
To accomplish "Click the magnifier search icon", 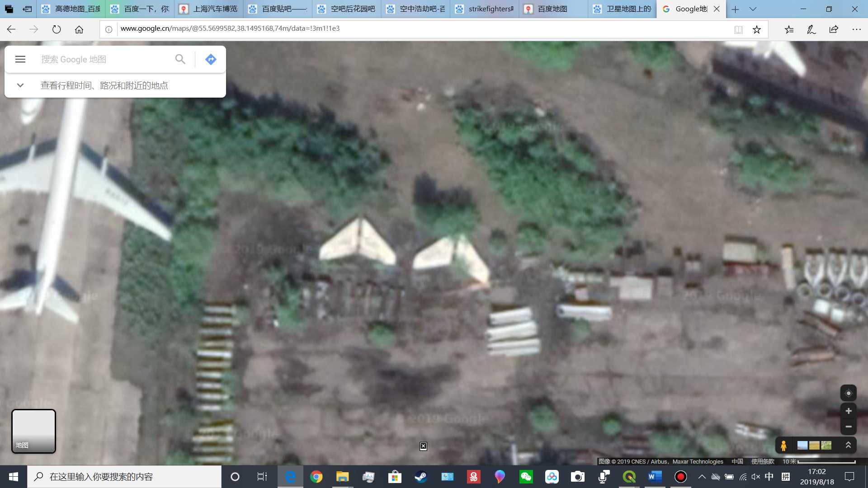I will tap(180, 59).
